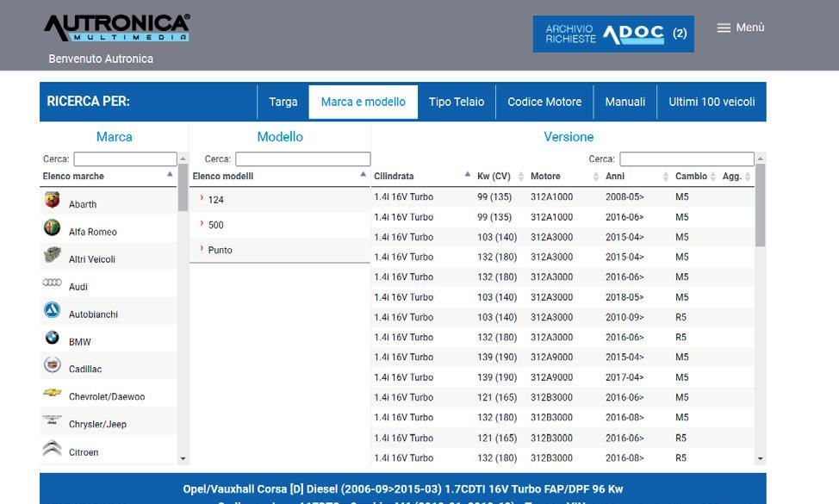Screen dimensions: 839x504
Task: Open the Manuali tab
Action: click(x=625, y=102)
